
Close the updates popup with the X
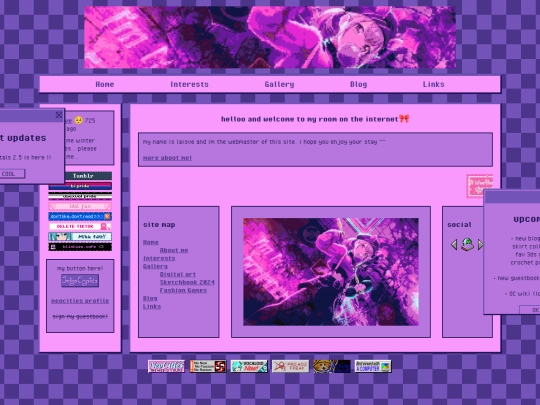pos(59,115)
